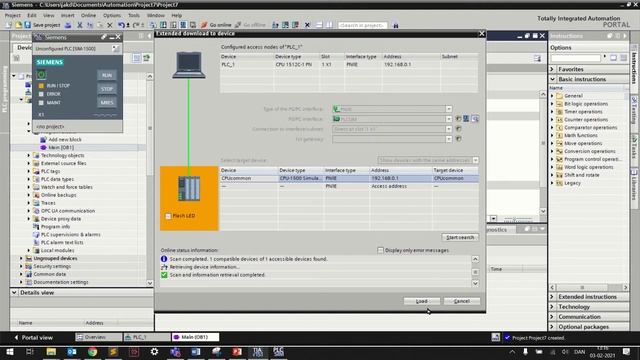Click the Cancel button in download dialog
640x360 pixels.
click(x=462, y=301)
